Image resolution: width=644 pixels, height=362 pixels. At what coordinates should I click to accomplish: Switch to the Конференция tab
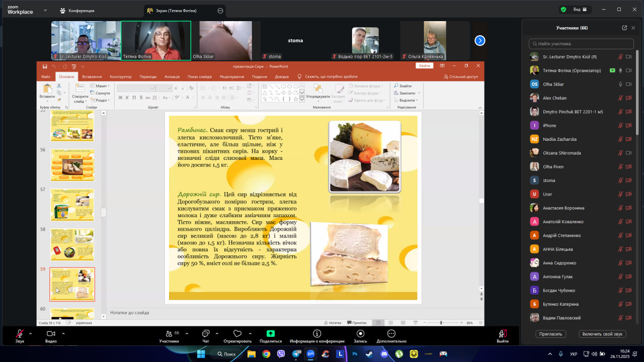pyautogui.click(x=77, y=11)
